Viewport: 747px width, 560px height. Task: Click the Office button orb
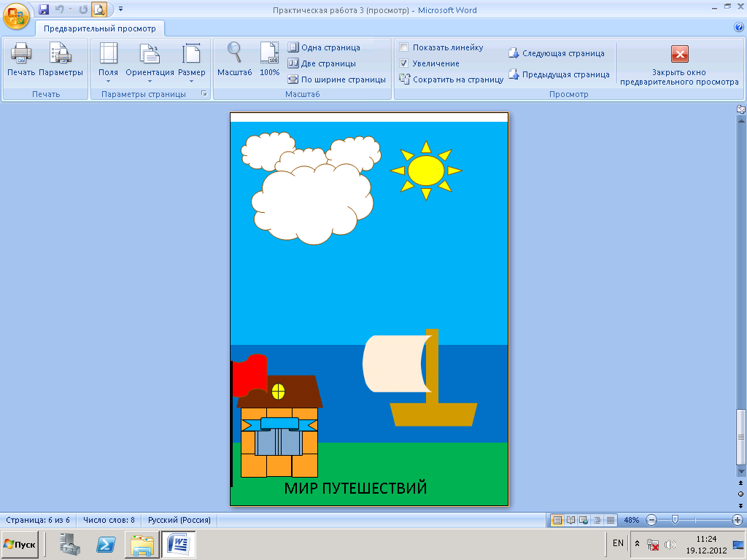(16, 16)
